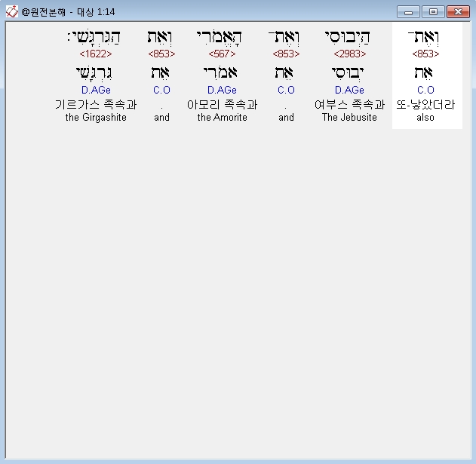
Task: Click the English gloss 'the Amorite'
Action: point(223,117)
